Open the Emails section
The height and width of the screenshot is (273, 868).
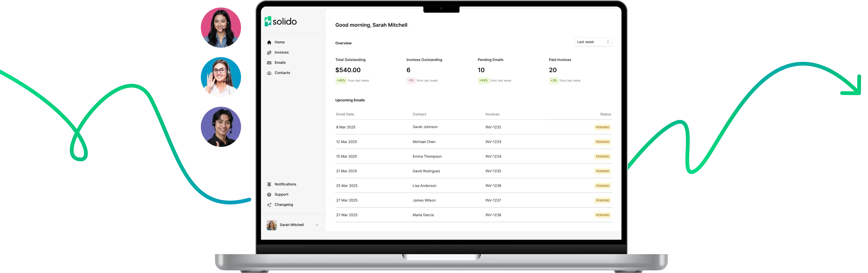[x=280, y=63]
